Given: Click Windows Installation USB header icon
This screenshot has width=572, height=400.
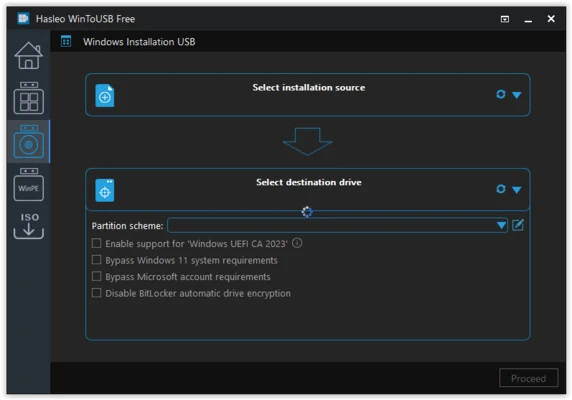Looking at the screenshot, I should pos(66,42).
